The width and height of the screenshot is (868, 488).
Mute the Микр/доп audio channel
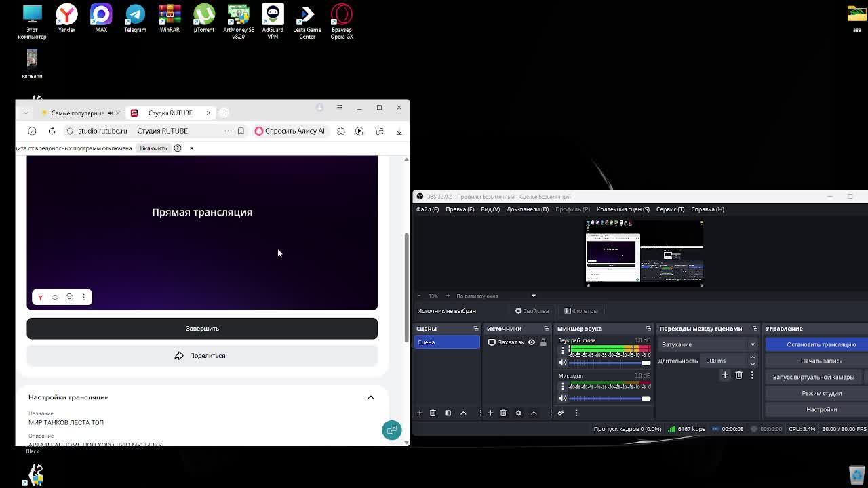click(562, 398)
